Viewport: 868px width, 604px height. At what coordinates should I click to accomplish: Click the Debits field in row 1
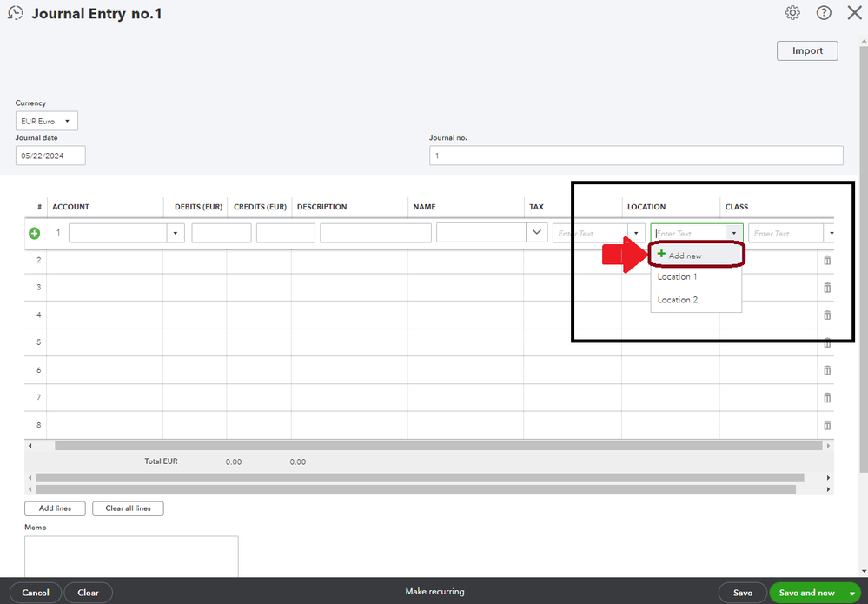[222, 233]
